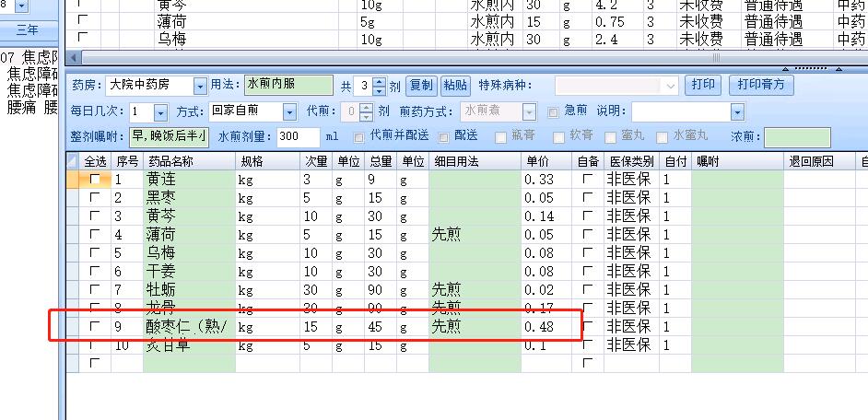Screen dimensions: 868x420
Task: Click the 整剂嘱咐 field
Action: (x=169, y=136)
